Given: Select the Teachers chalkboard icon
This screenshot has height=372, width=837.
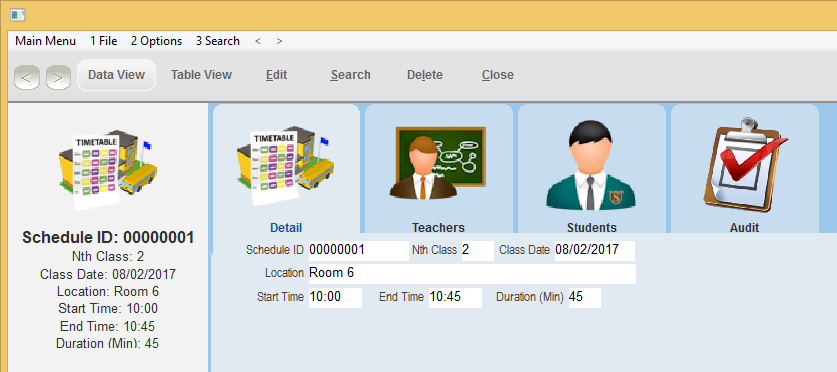Looking at the screenshot, I should pyautogui.click(x=438, y=163).
